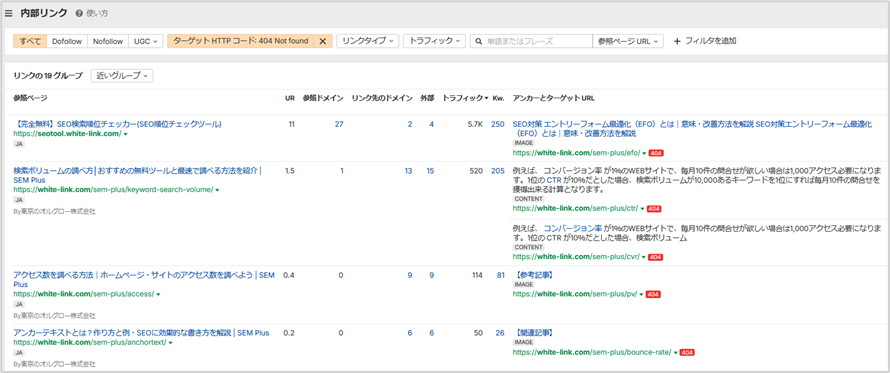
Task: Open the 近いグループ dropdown
Action: point(121,76)
